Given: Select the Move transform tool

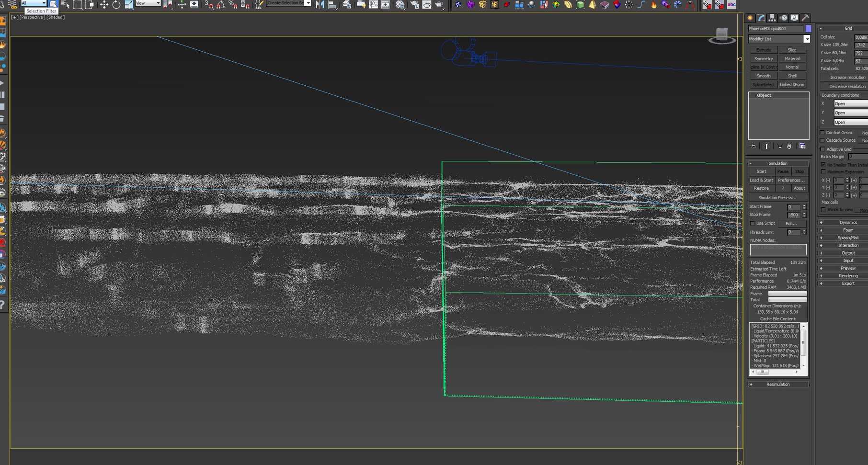Looking at the screenshot, I should tap(103, 5).
